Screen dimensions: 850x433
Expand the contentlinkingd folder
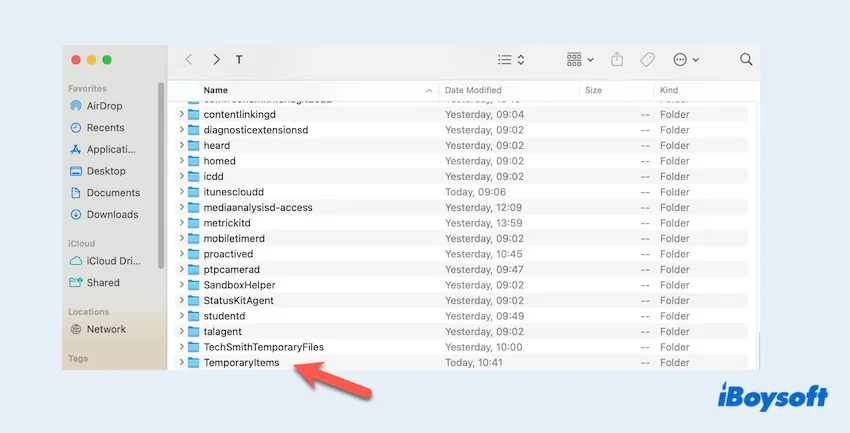[x=182, y=114]
